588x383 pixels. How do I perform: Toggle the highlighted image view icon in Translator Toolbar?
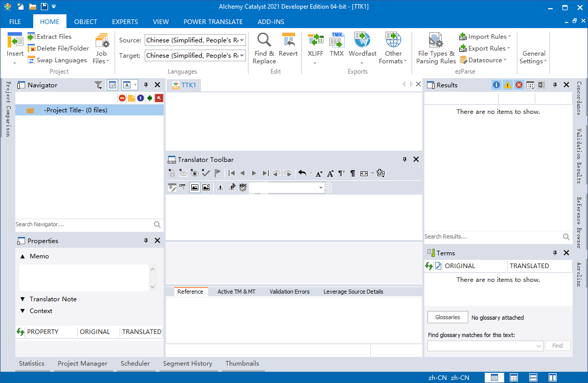(195, 187)
